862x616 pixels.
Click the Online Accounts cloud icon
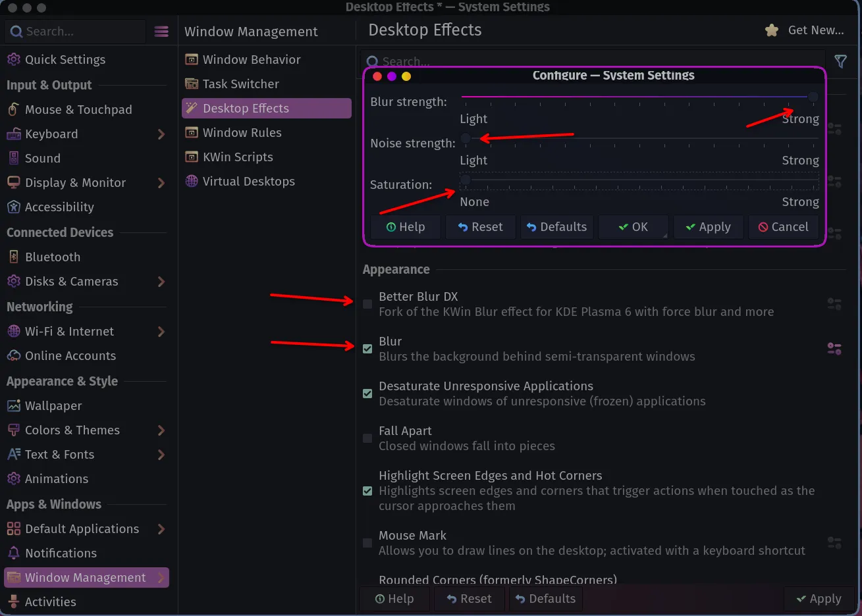pos(13,356)
